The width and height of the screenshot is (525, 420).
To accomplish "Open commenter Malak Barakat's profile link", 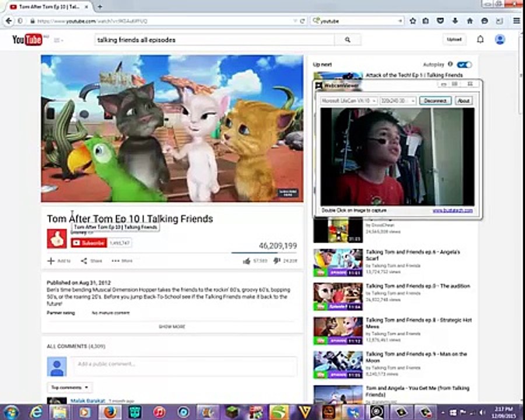I will (87, 401).
